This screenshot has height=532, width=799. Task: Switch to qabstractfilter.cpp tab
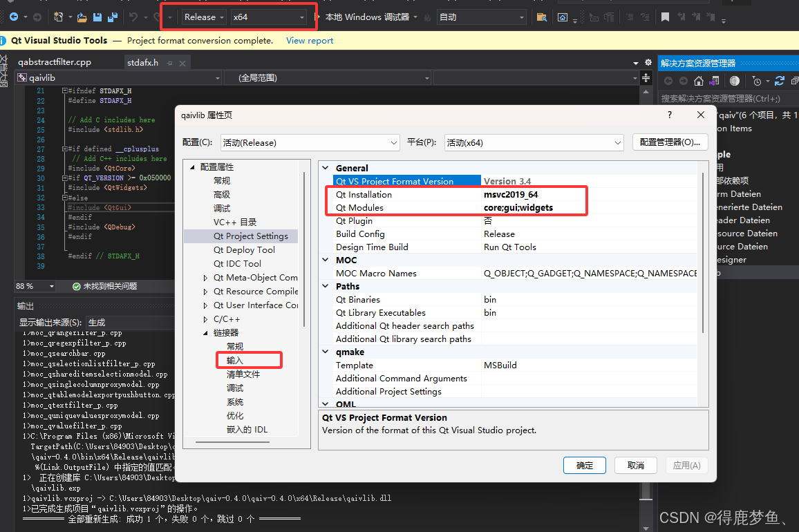click(55, 62)
